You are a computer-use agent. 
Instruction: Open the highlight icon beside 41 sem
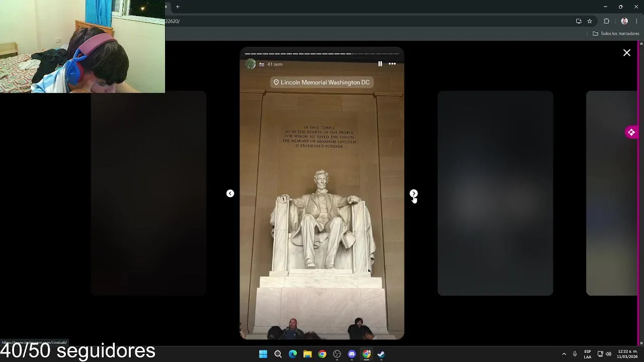(x=262, y=64)
